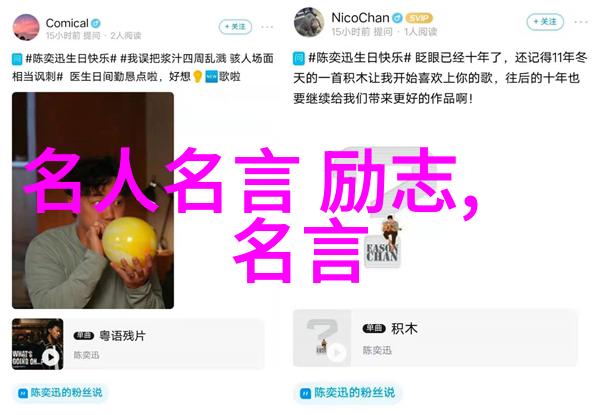The height and width of the screenshot is (415, 600).
Task: Click verified badge next to NicoChan
Action: (x=398, y=18)
